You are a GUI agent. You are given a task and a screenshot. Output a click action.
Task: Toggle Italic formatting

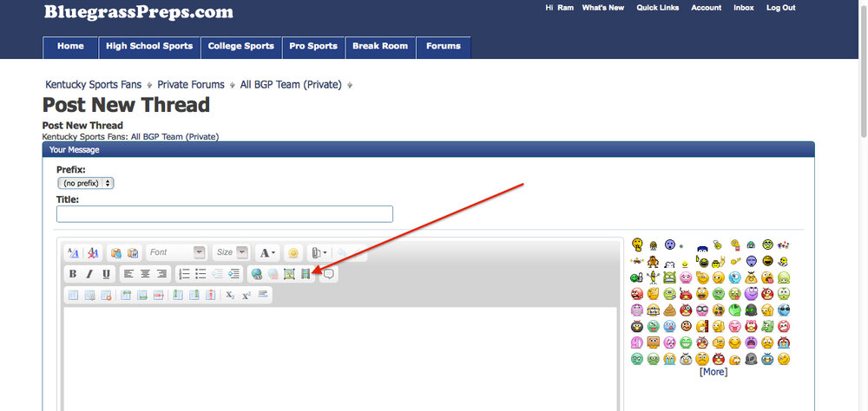point(89,274)
